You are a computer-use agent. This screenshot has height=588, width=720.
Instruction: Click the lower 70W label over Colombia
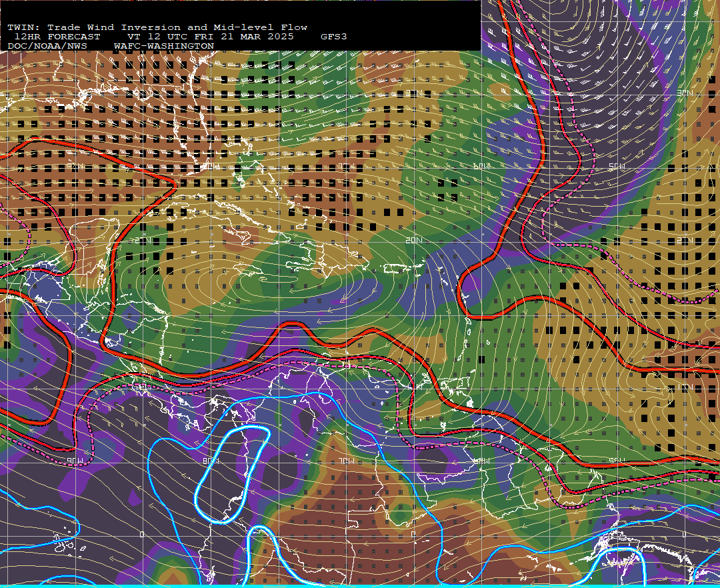tap(346, 461)
